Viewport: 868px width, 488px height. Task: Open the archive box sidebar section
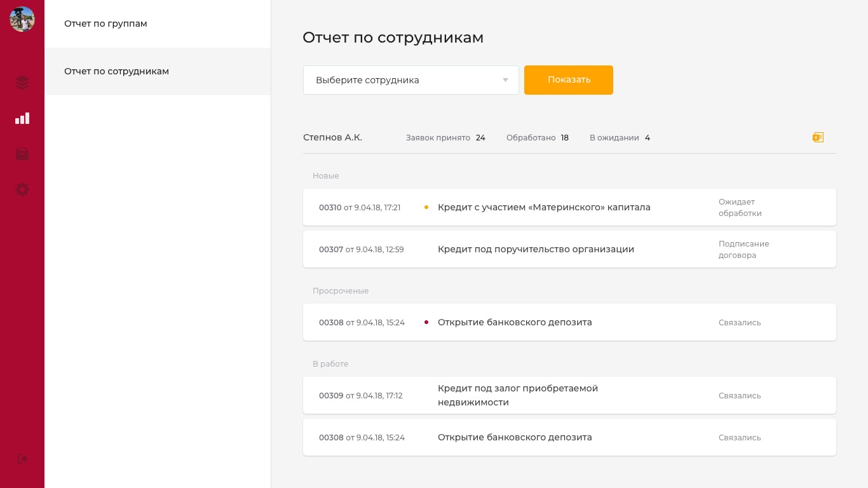(x=22, y=154)
